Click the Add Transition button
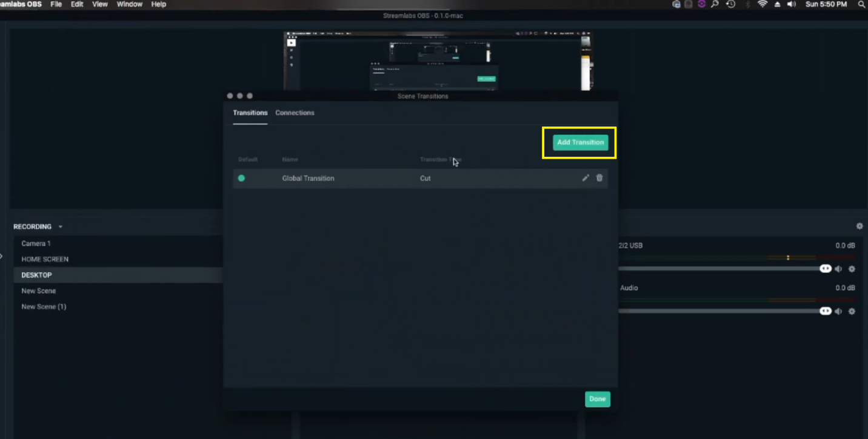The image size is (868, 439). click(x=579, y=142)
